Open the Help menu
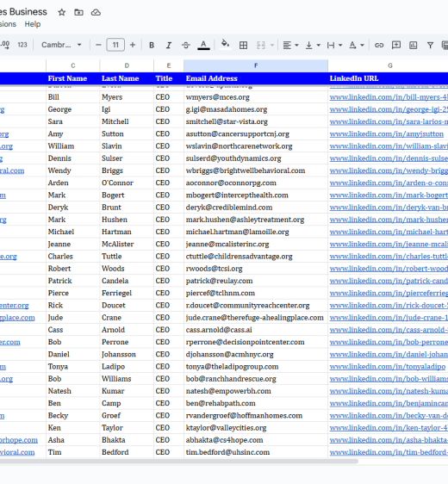This screenshot has height=484, width=448. pos(33,24)
